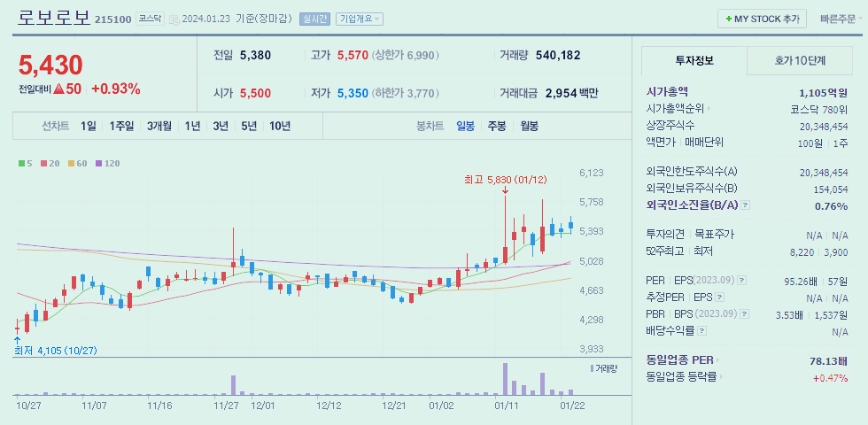The image size is (868, 425).
Task: Click the 로보로보 stock name heading
Action: coord(54,18)
